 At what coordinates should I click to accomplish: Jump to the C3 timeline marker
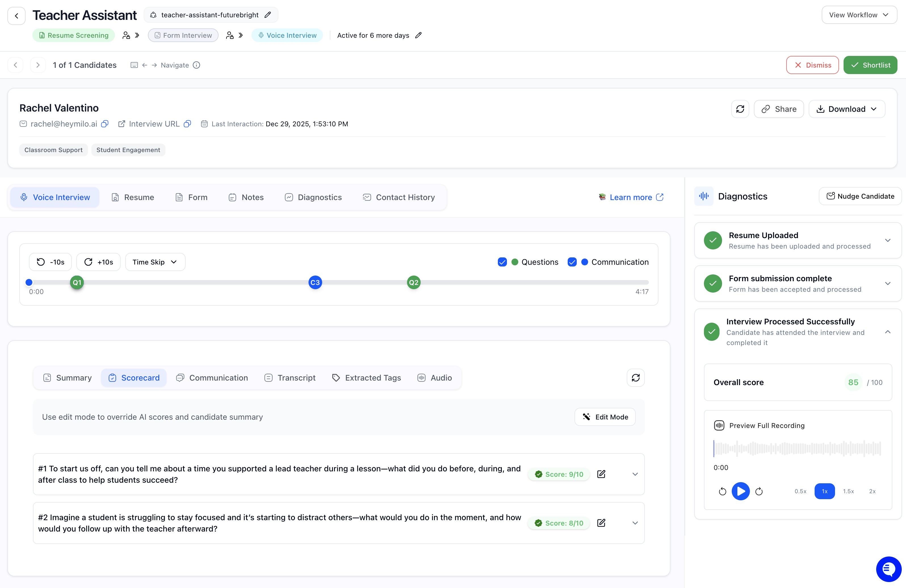315,282
